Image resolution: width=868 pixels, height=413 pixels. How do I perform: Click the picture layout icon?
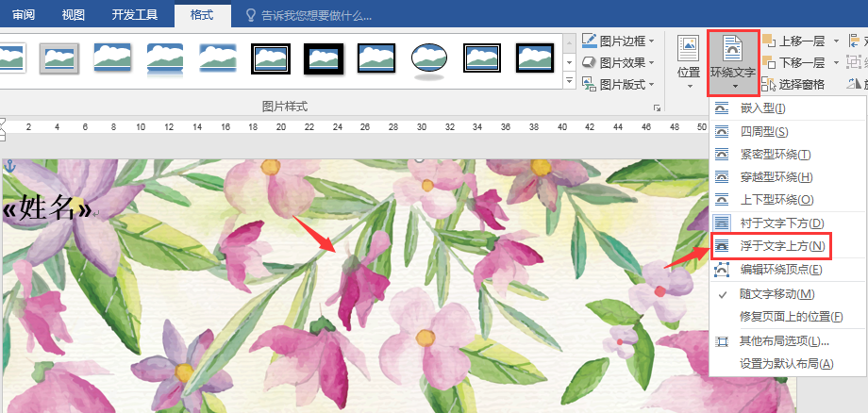[589, 85]
